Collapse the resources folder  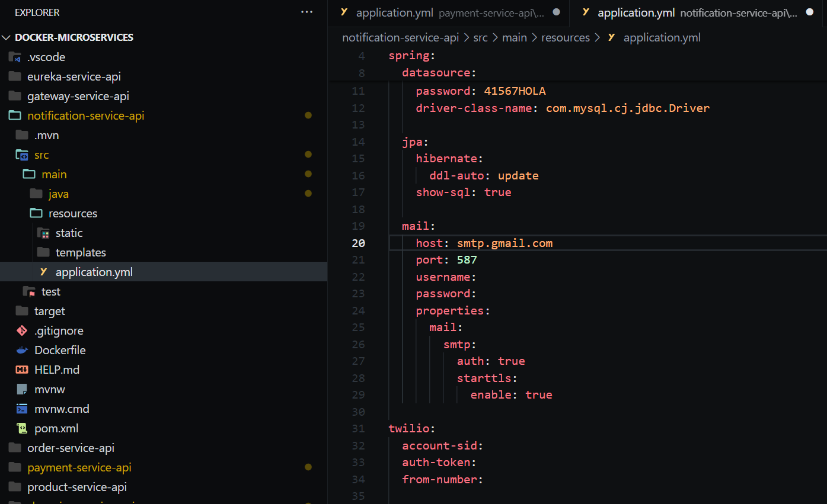pyautogui.click(x=73, y=213)
